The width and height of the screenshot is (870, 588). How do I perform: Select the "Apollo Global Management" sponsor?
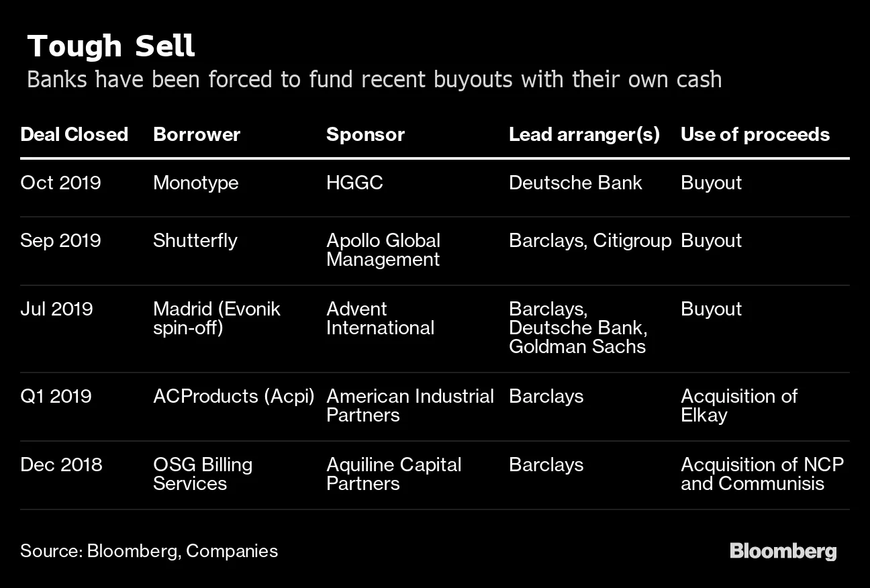pyautogui.click(x=383, y=250)
